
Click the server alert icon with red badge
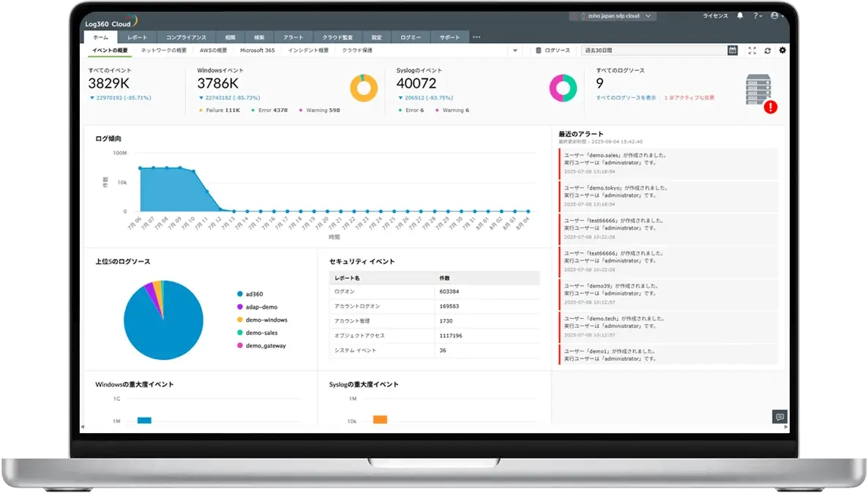click(x=760, y=93)
